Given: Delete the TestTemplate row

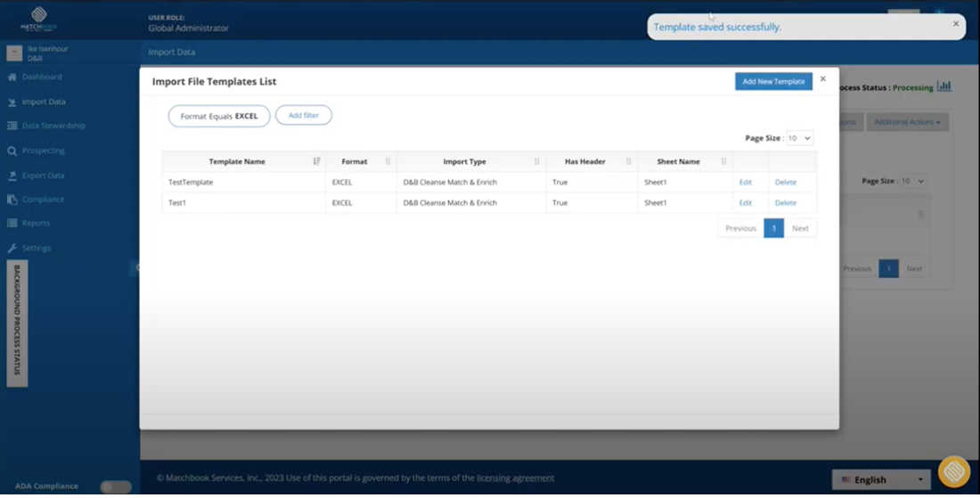Looking at the screenshot, I should tap(786, 183).
